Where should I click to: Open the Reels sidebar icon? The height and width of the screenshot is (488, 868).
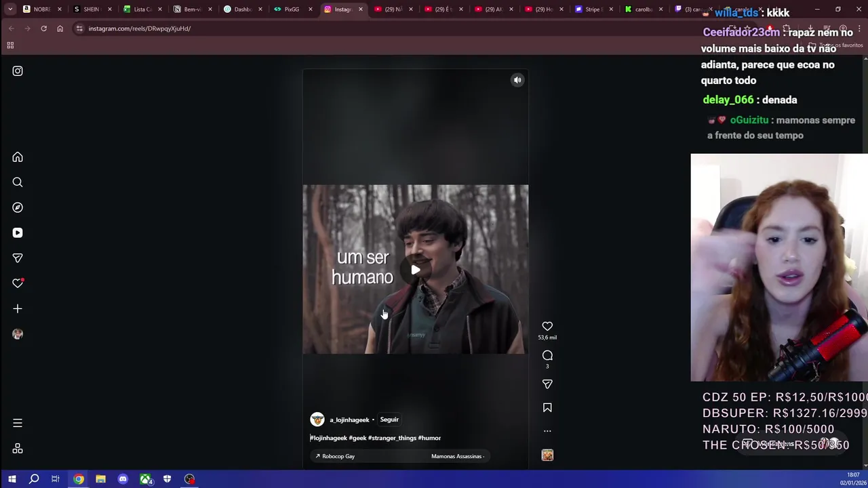(18, 233)
